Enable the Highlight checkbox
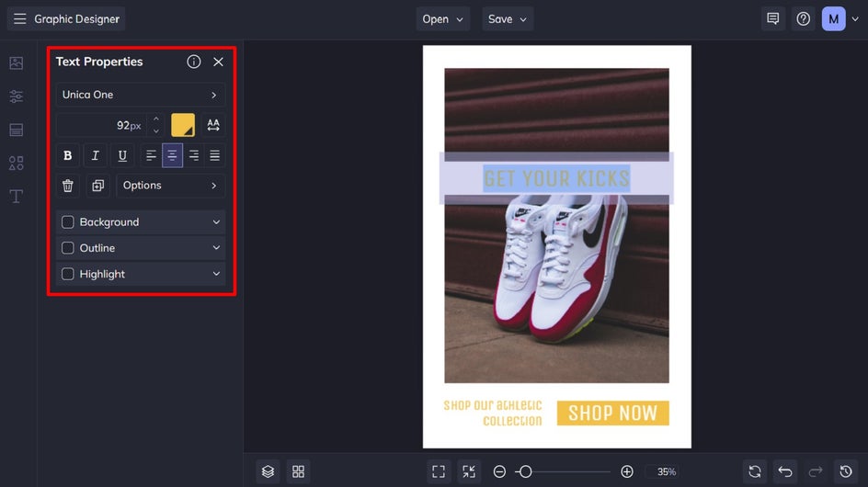Viewport: 868px width, 487px height. point(67,274)
